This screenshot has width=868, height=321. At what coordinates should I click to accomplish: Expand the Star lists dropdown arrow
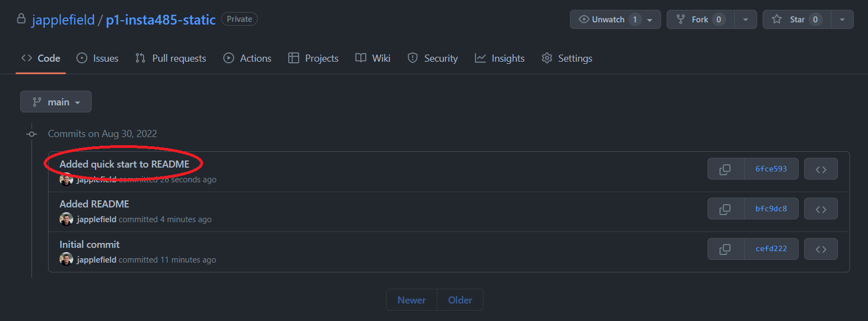[842, 20]
